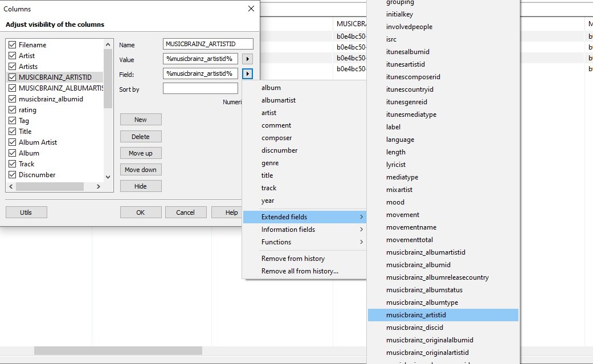
Task: Click the column list left arrow
Action: pyautogui.click(x=11, y=186)
